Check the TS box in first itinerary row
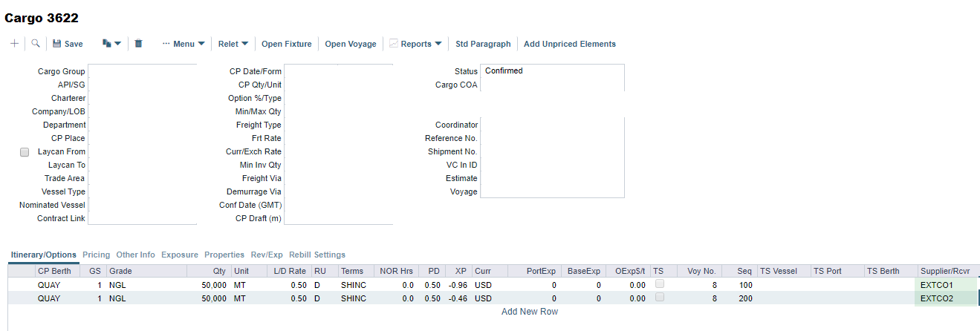The height and width of the screenshot is (331, 980). click(x=659, y=284)
